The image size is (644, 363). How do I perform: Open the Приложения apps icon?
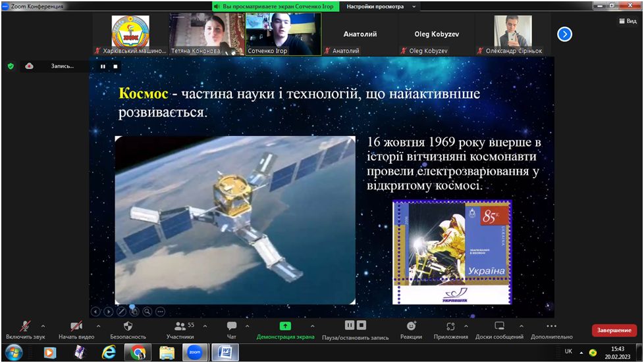click(x=450, y=326)
